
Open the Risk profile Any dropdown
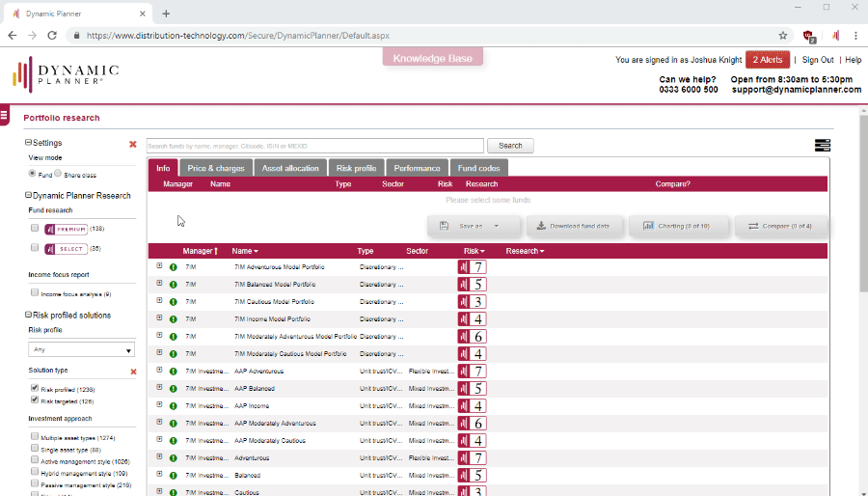(81, 350)
